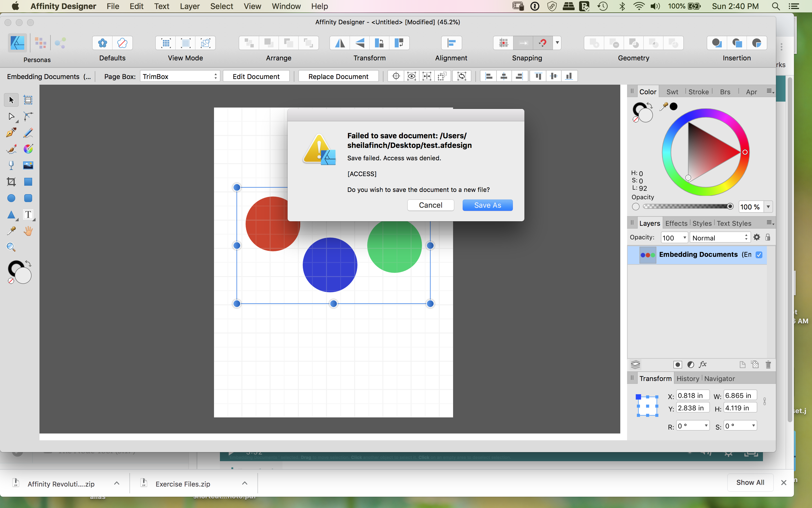Open Normal blend mode dropdown
This screenshot has width=812, height=508.
720,238
